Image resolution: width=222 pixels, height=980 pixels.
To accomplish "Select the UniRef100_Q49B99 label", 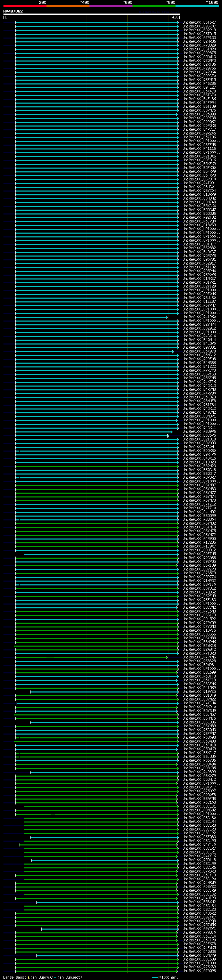I will click(199, 772).
